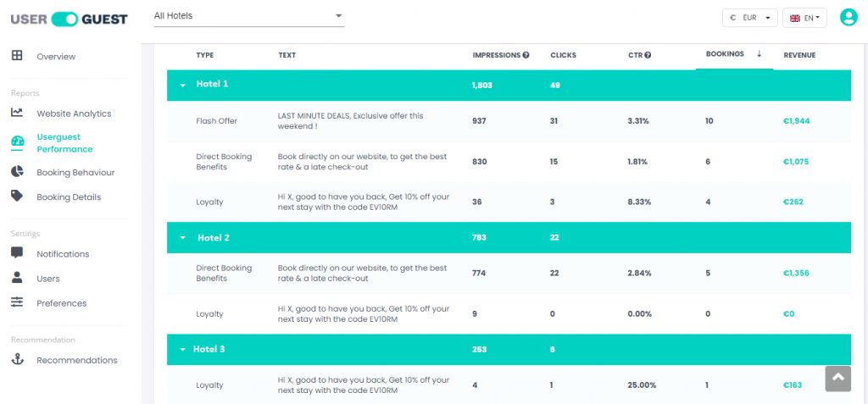Click the Userguest Performance gauge icon
868x404 pixels.
[17, 142]
